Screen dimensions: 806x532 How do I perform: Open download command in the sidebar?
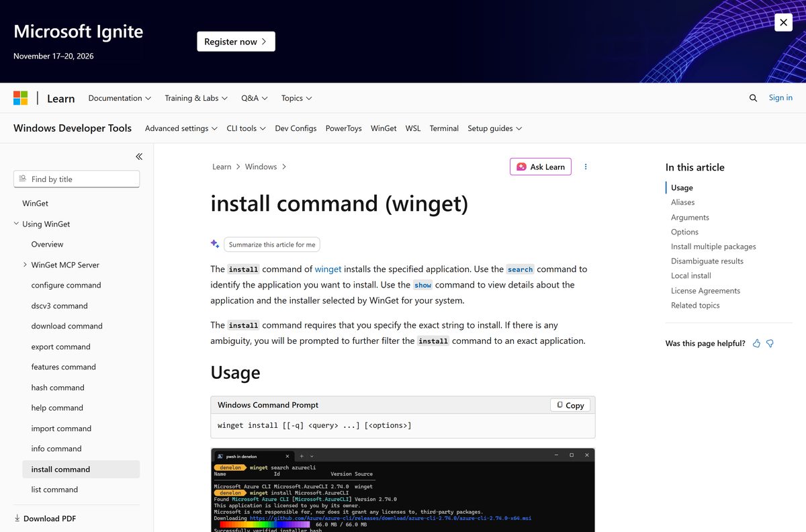pos(66,326)
